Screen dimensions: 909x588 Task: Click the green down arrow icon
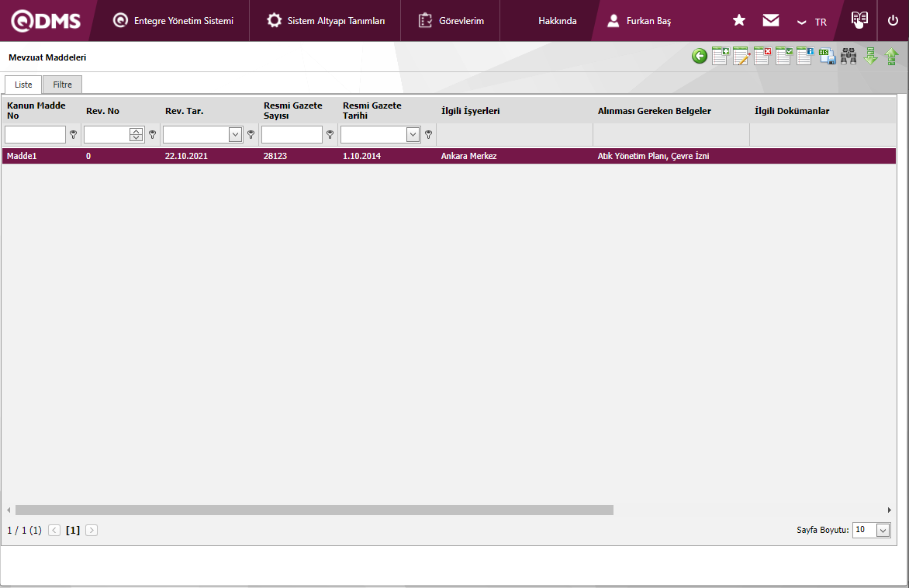pos(871,57)
